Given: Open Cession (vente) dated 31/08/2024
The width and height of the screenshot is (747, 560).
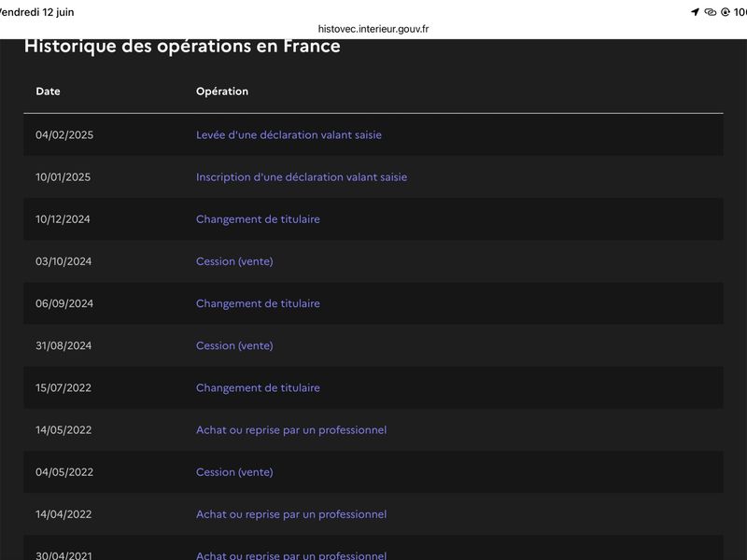Looking at the screenshot, I should (234, 345).
